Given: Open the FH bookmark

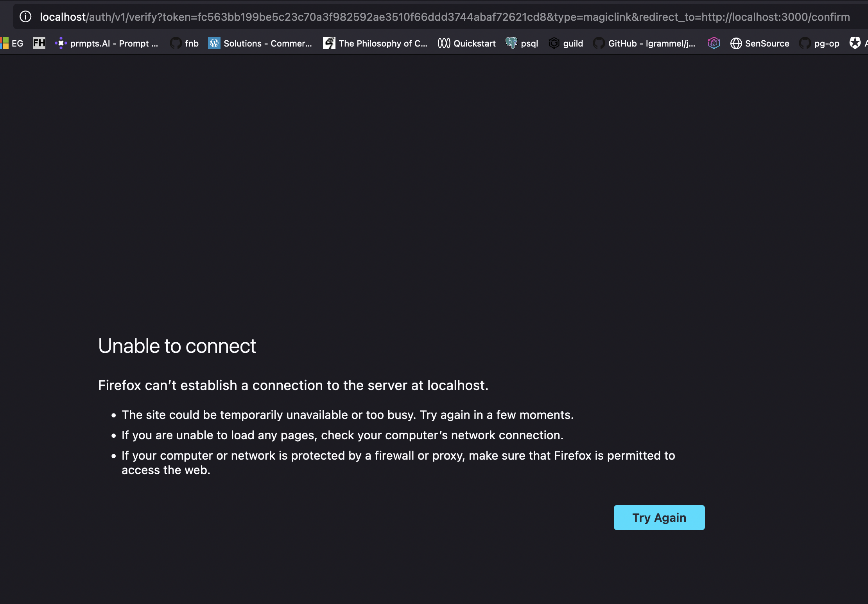Looking at the screenshot, I should 39,43.
